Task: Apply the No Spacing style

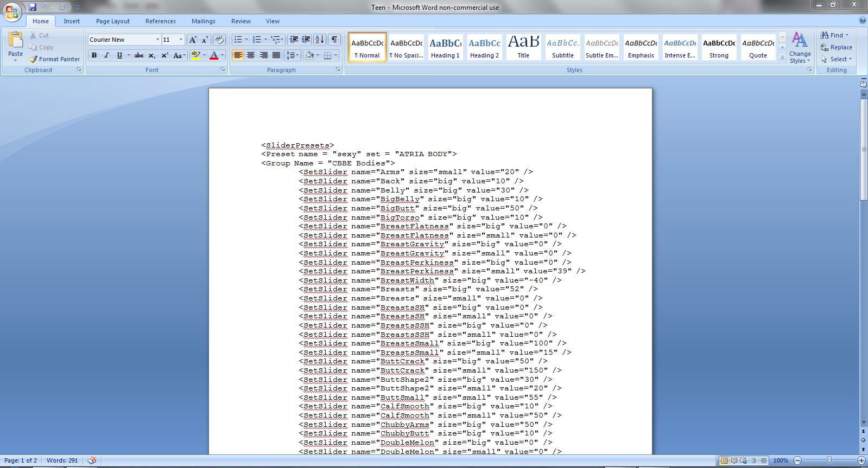Action: (x=406, y=47)
